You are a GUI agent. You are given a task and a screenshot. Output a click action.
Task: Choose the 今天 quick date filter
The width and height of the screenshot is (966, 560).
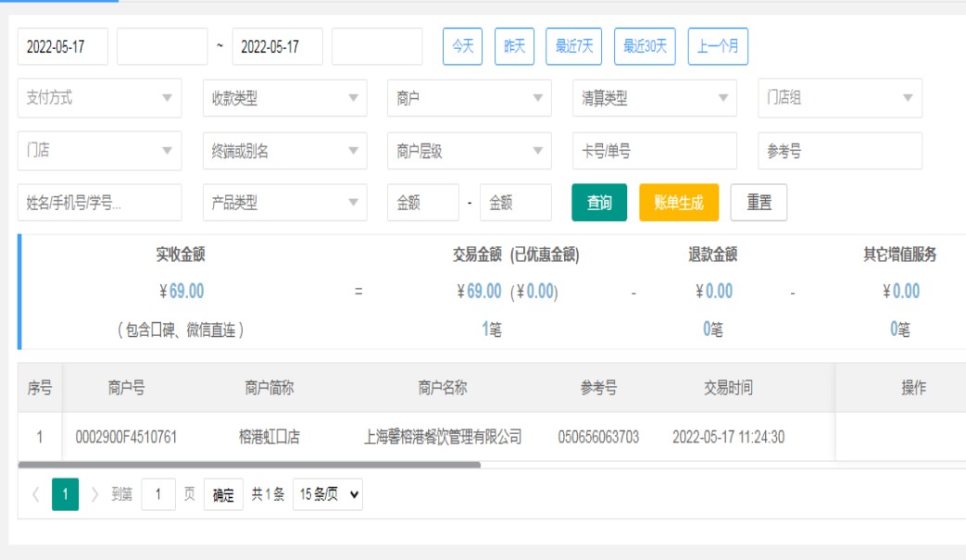click(462, 46)
